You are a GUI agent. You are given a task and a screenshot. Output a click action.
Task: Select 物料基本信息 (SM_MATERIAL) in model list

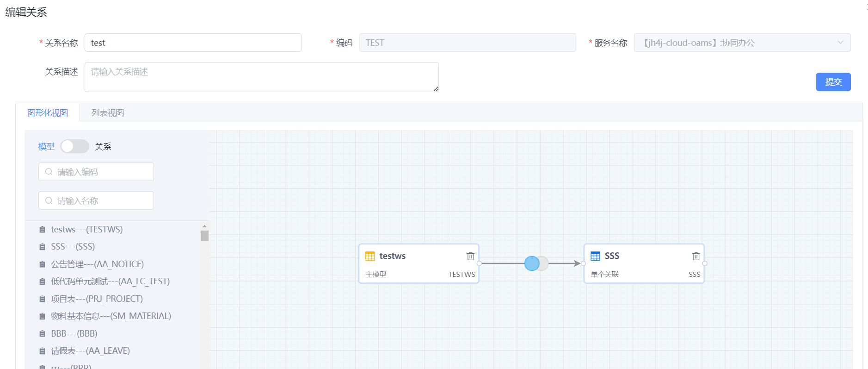111,316
